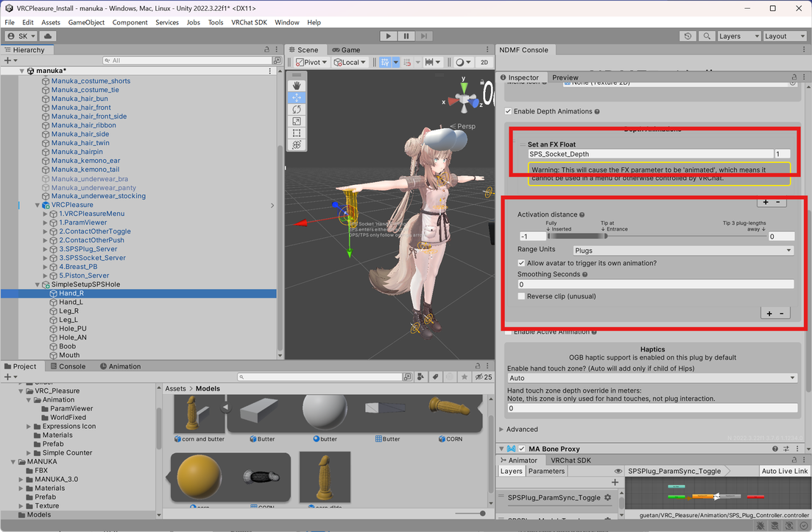Switch to the Game tab

coord(346,50)
